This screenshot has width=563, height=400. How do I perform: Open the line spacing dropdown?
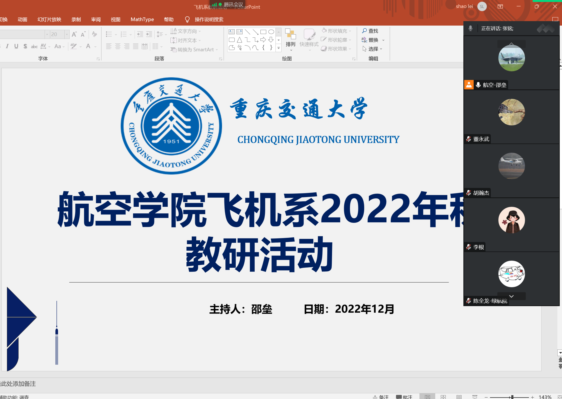[x=160, y=34]
